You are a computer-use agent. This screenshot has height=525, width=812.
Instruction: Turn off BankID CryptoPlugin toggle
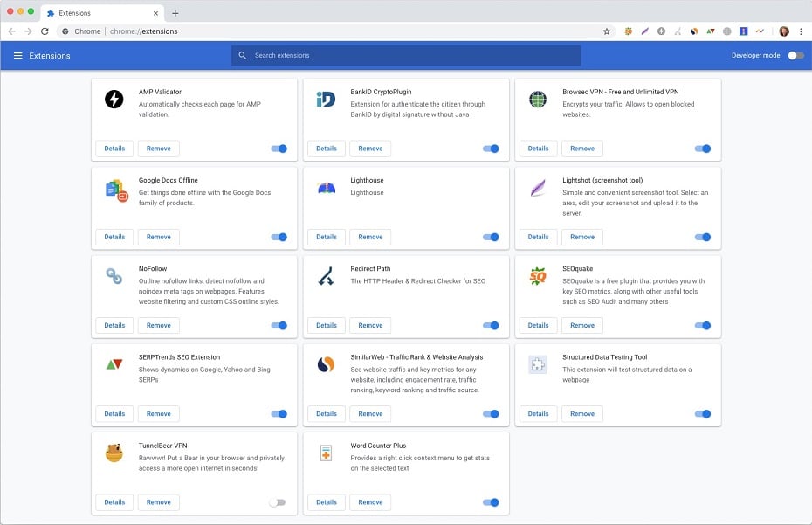[491, 149]
